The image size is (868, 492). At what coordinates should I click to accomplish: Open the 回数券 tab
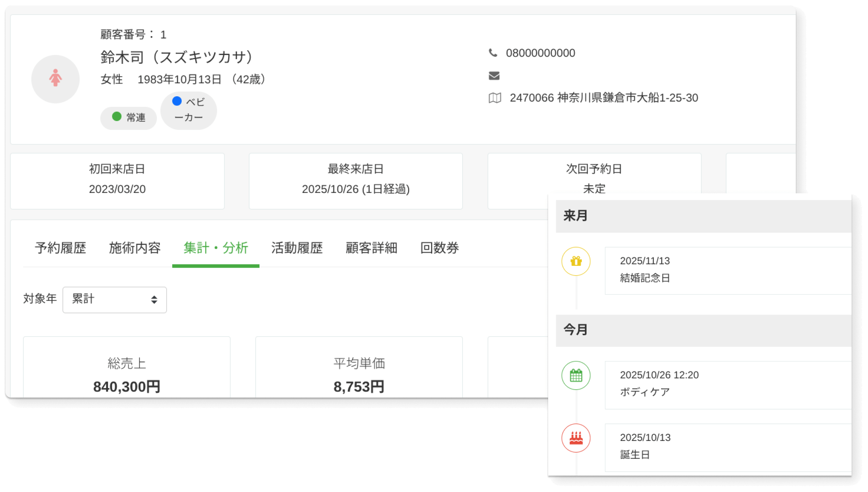439,248
